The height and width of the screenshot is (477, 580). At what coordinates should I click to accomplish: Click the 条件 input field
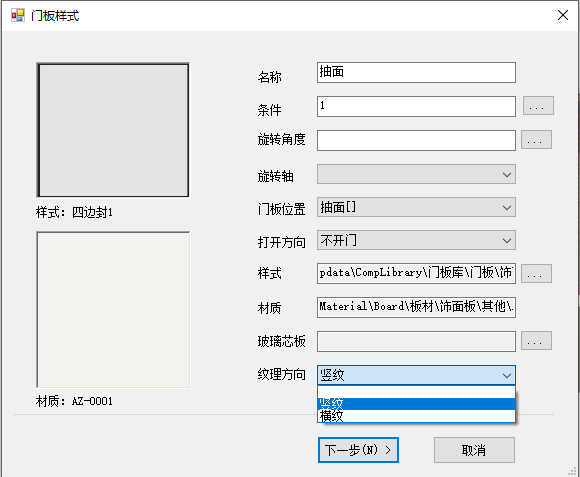pyautogui.click(x=416, y=106)
